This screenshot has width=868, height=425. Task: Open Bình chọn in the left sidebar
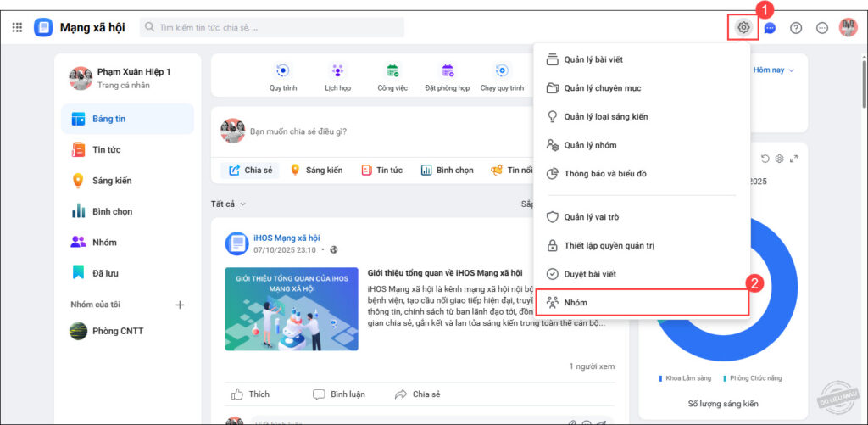click(127, 212)
